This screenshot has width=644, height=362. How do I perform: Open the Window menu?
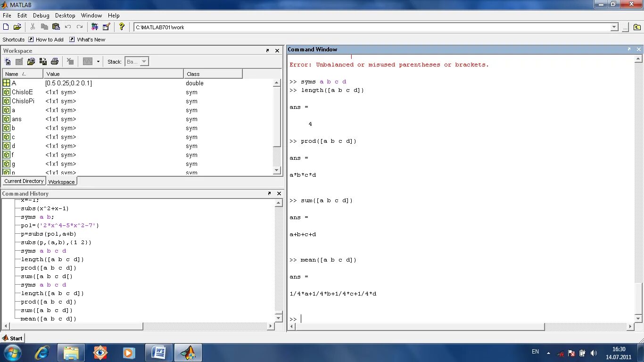[x=91, y=16]
